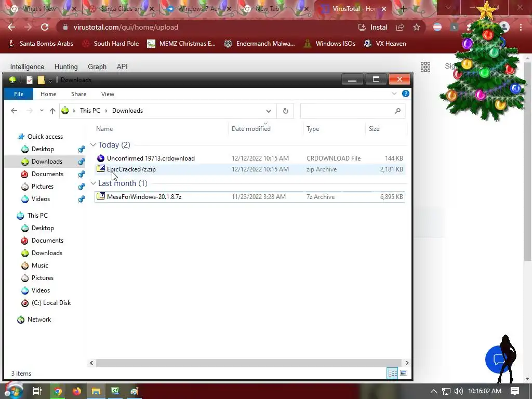Image resolution: width=532 pixels, height=399 pixels.
Task: Open Santa Bombs Arabs bookmark
Action: (x=41, y=44)
